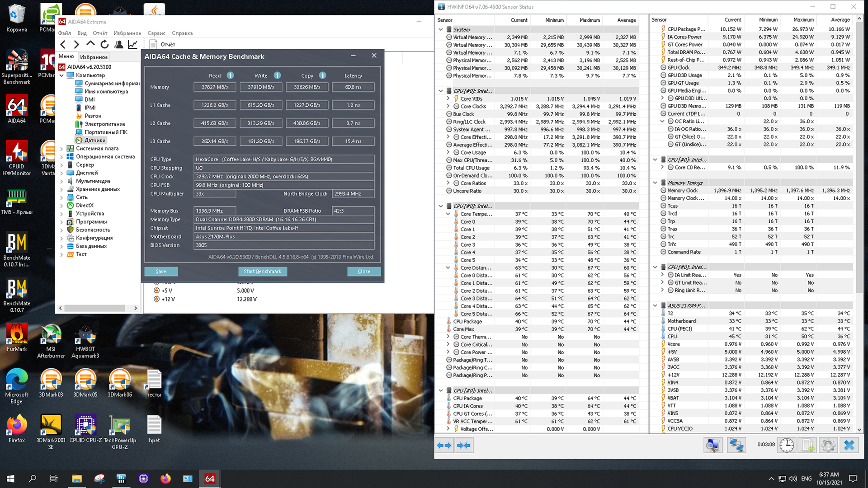Screen dimensions: 868x488
Task: Click the HWiNFO log file plus icon
Action: tap(807, 446)
